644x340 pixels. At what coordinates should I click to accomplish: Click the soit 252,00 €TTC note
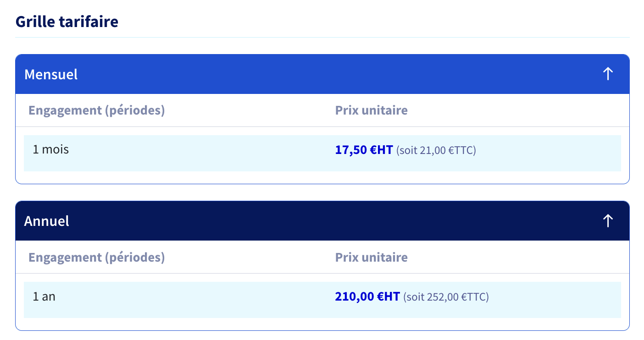click(x=446, y=297)
